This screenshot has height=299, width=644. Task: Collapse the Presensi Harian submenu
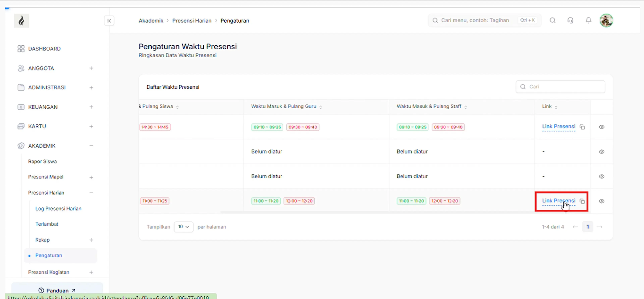91,193
